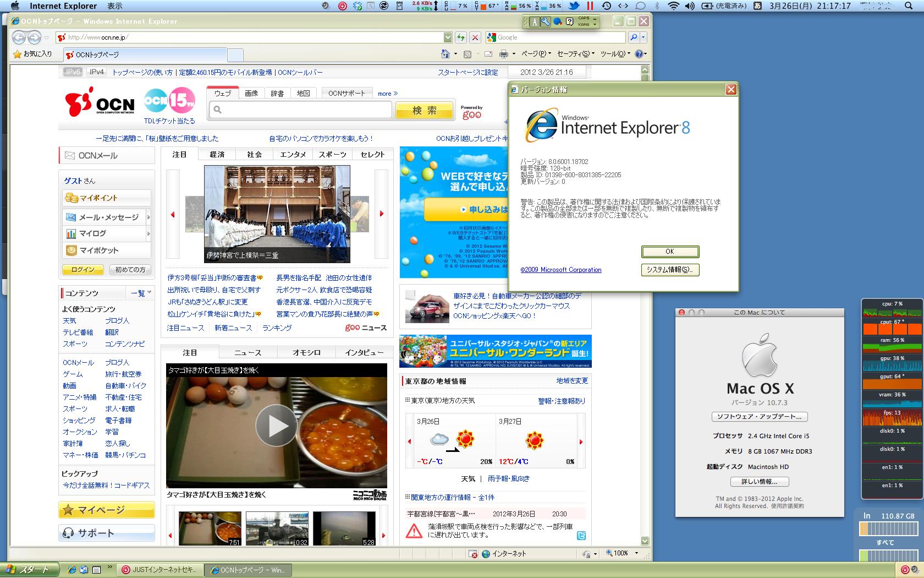This screenshot has height=578, width=924.
Task: Click the Wi-Fi icon in the menu bar
Action: pyautogui.click(x=673, y=6)
